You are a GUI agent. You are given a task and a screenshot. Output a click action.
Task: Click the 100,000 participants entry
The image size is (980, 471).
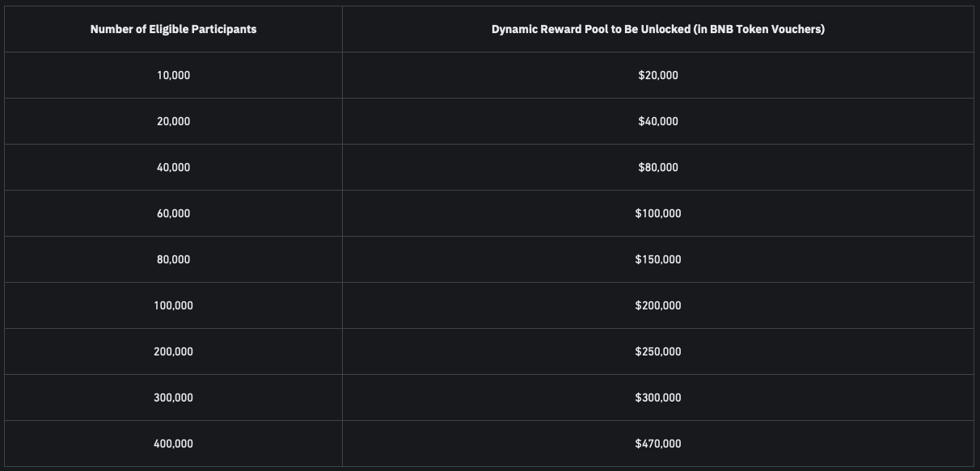173,305
